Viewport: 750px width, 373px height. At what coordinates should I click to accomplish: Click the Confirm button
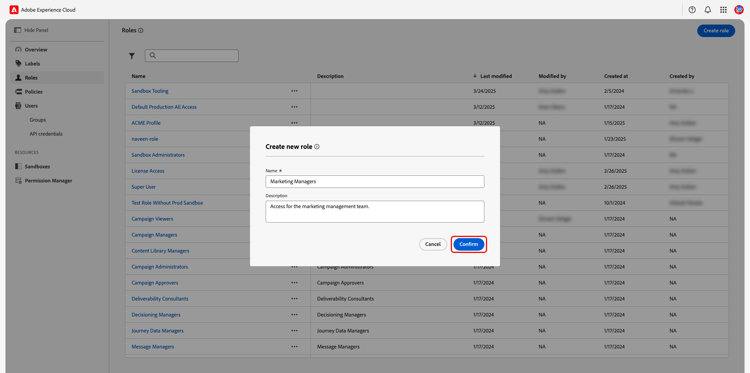coord(469,244)
